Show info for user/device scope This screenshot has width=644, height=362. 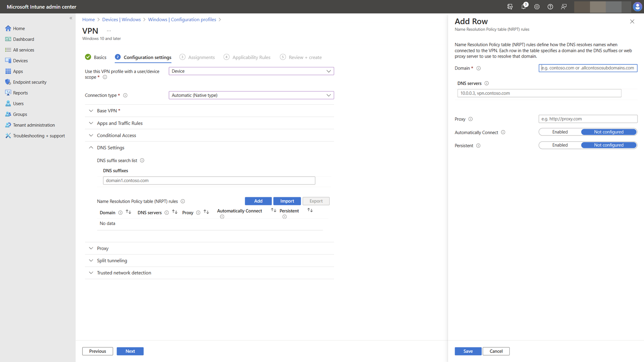(105, 77)
